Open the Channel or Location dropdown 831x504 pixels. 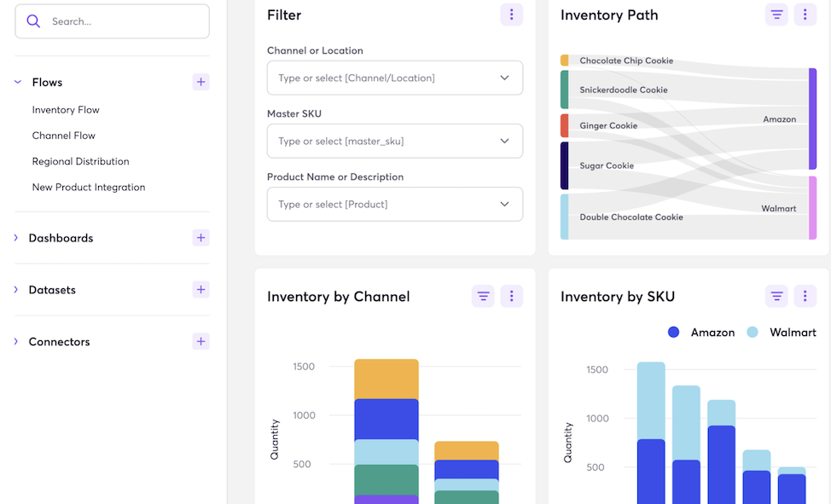point(394,77)
